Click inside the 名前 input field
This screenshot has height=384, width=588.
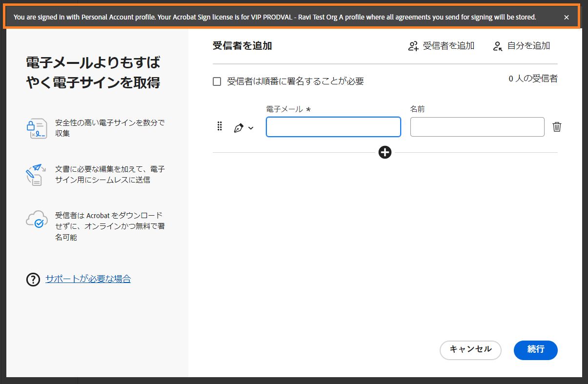coord(477,126)
